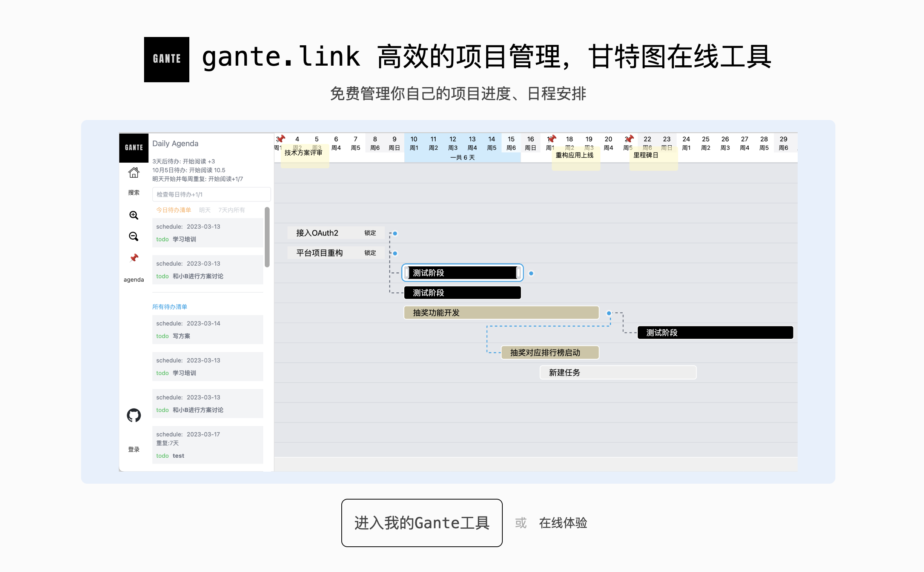Click the blue connector dot after 平台项目重构
This screenshot has width=924, height=572.
pyautogui.click(x=395, y=253)
